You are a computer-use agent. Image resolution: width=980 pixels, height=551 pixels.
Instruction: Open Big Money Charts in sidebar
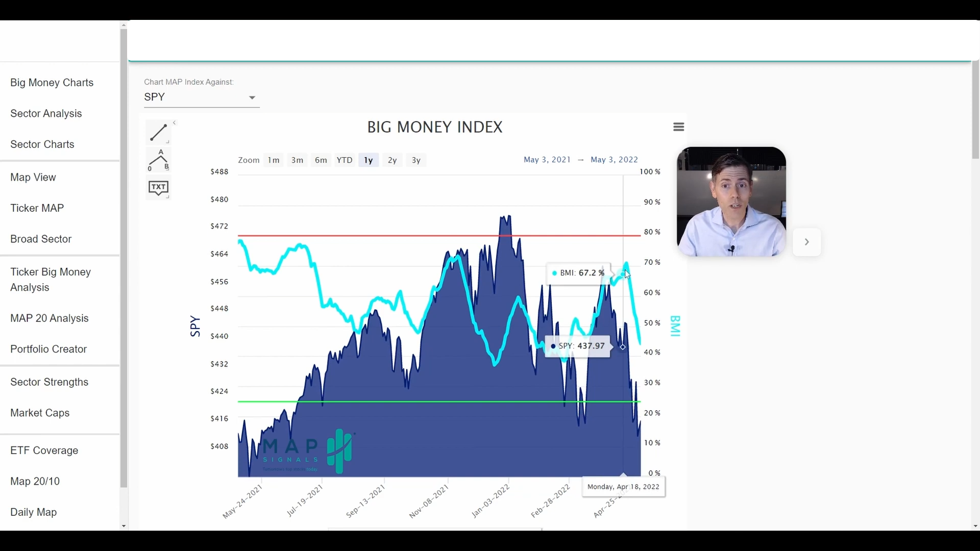point(52,83)
